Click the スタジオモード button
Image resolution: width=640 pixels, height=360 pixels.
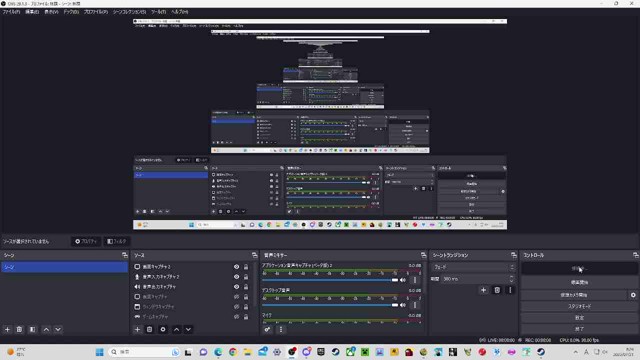tap(579, 306)
